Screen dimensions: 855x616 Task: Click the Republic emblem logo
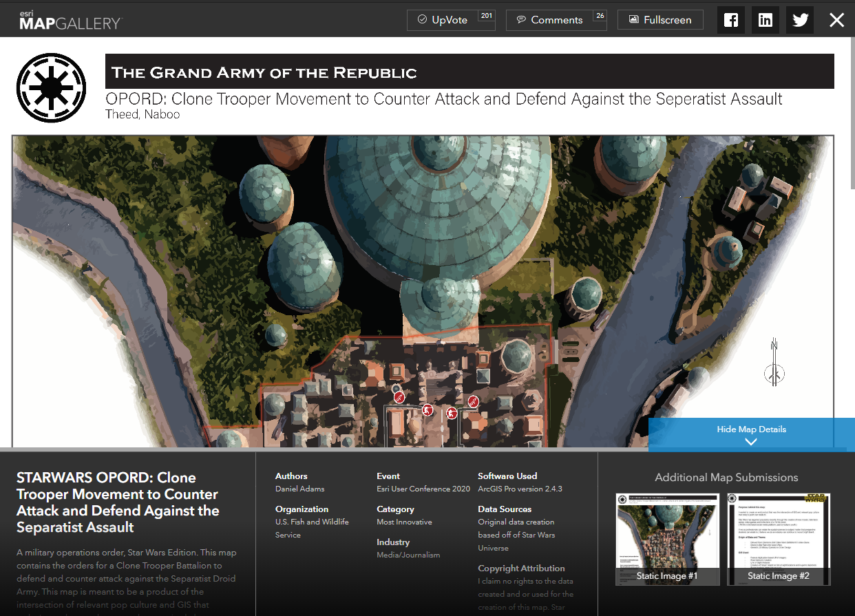(51, 87)
